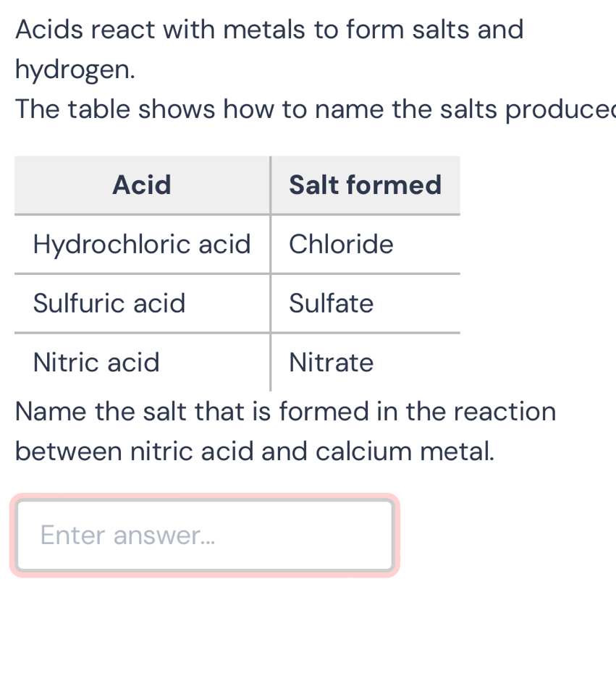Click the first sentence about acids and metals
616x699 pixels.
point(269,30)
